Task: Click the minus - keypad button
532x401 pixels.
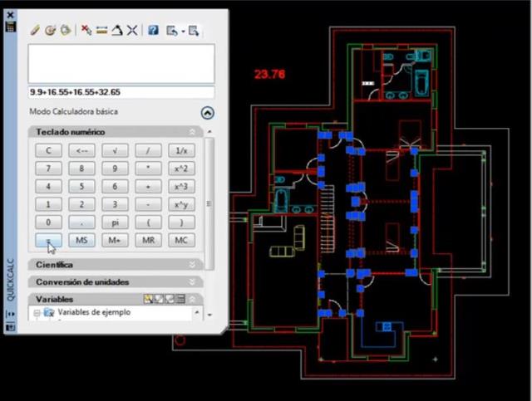Action: point(148,204)
